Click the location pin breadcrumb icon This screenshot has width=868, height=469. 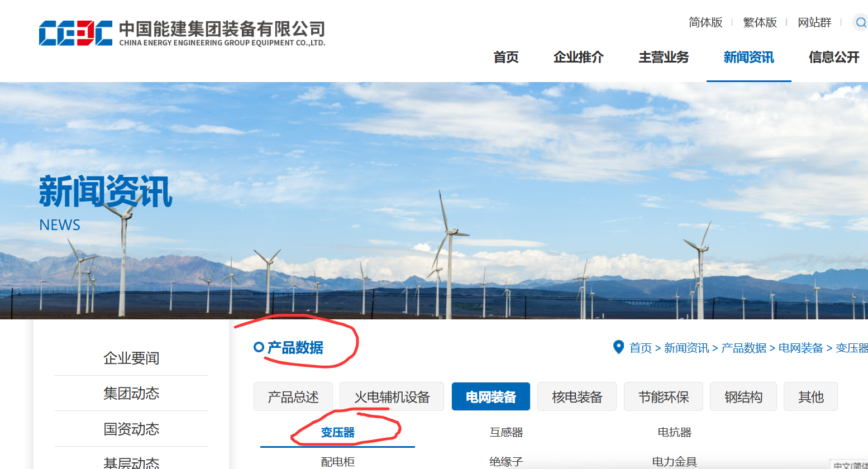tap(618, 347)
